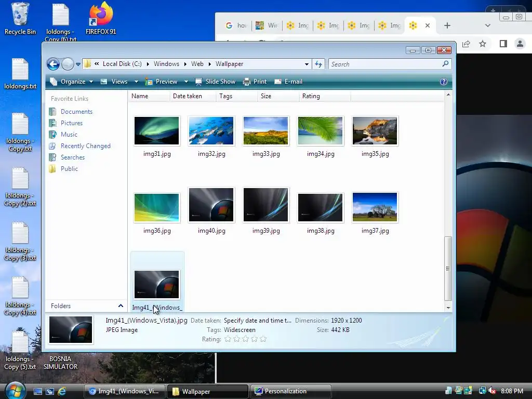
Task: Switch to the Google Chrome tab
Action: coord(236,25)
